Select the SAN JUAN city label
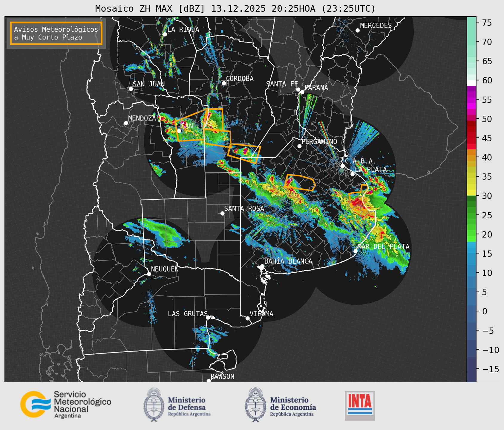Image resolution: width=504 pixels, height=430 pixels. (149, 84)
